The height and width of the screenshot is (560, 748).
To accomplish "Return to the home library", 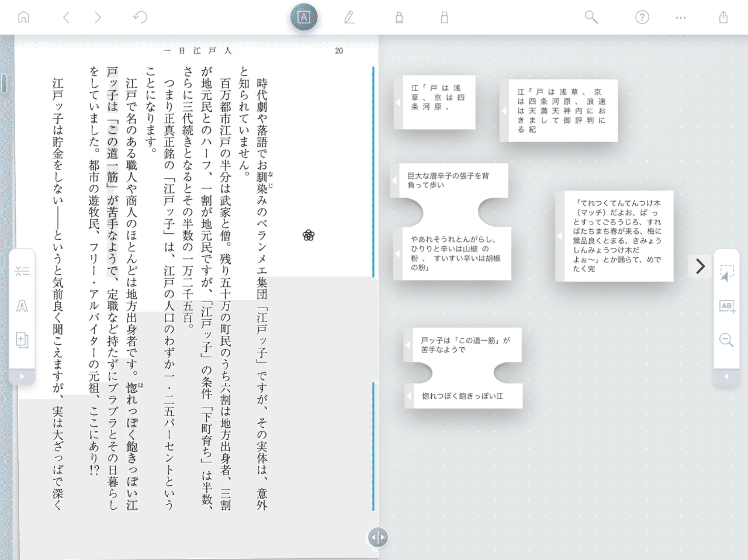I will [x=23, y=18].
